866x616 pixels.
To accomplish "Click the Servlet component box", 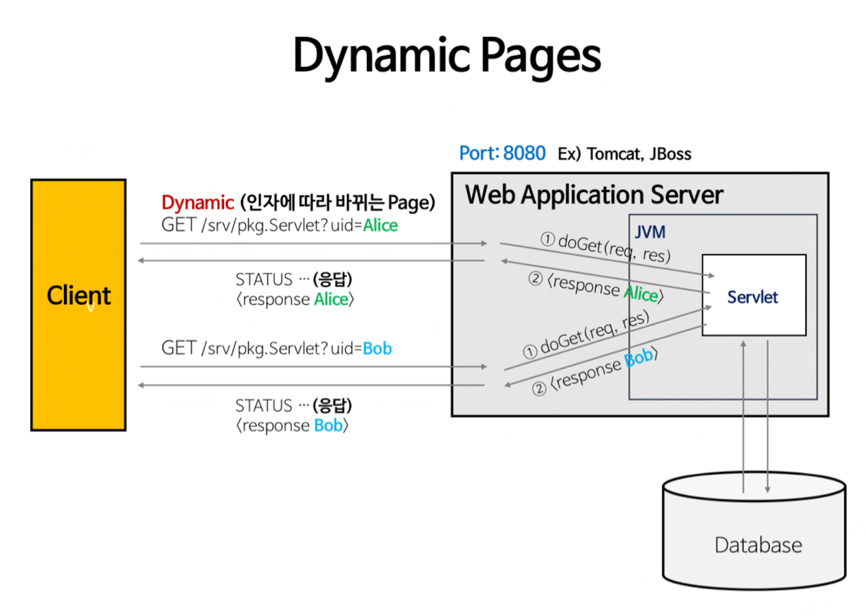I will (753, 296).
